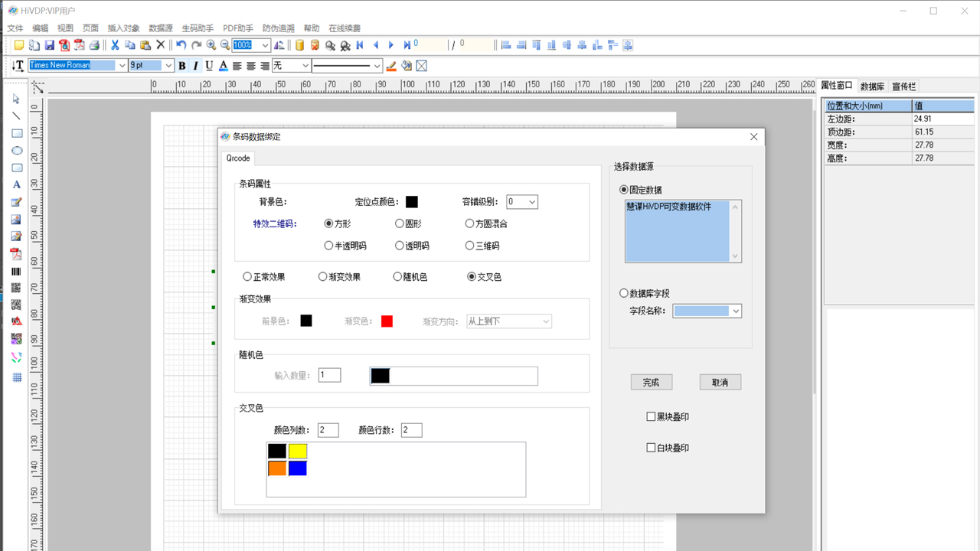This screenshot has width=980, height=551.
Task: Select the line drawing tool
Action: click(x=17, y=116)
